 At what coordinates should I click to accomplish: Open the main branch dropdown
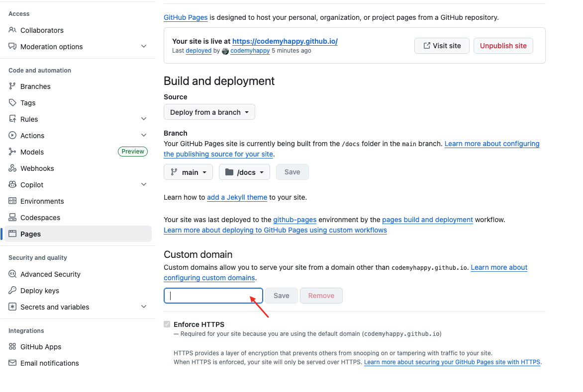point(188,172)
